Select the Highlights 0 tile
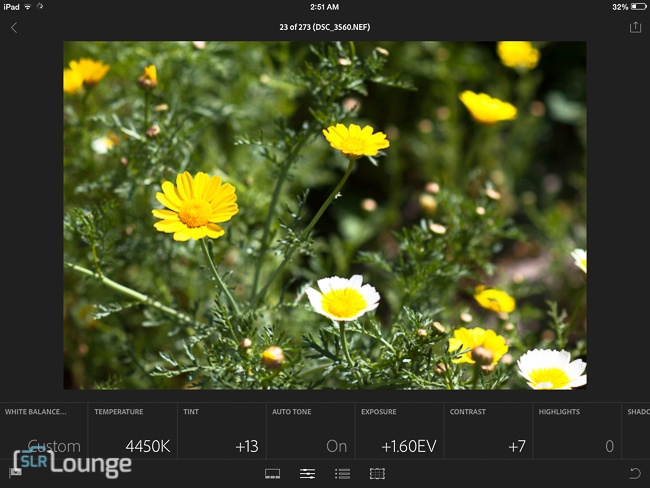650x488 pixels. [x=577, y=431]
